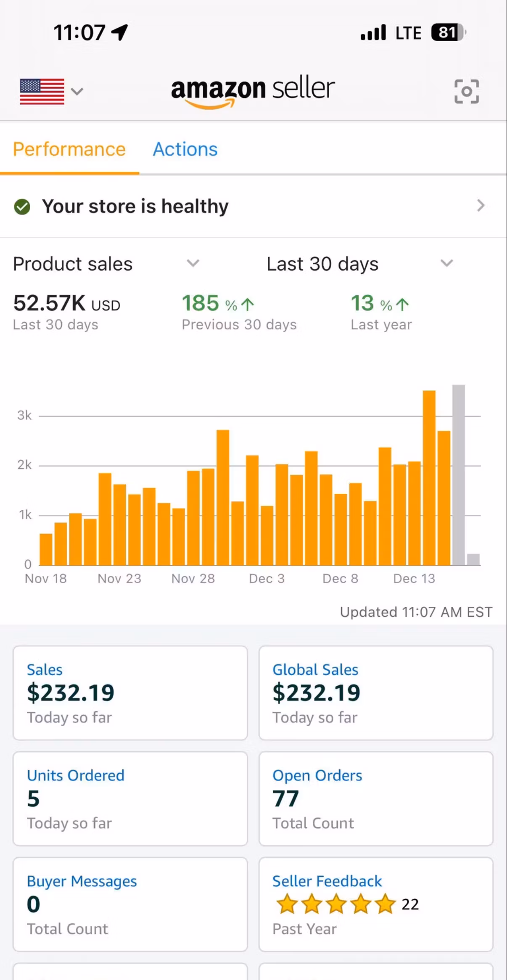Tap the battery indicator in status bar
This screenshot has width=507, height=980.
coord(448,33)
